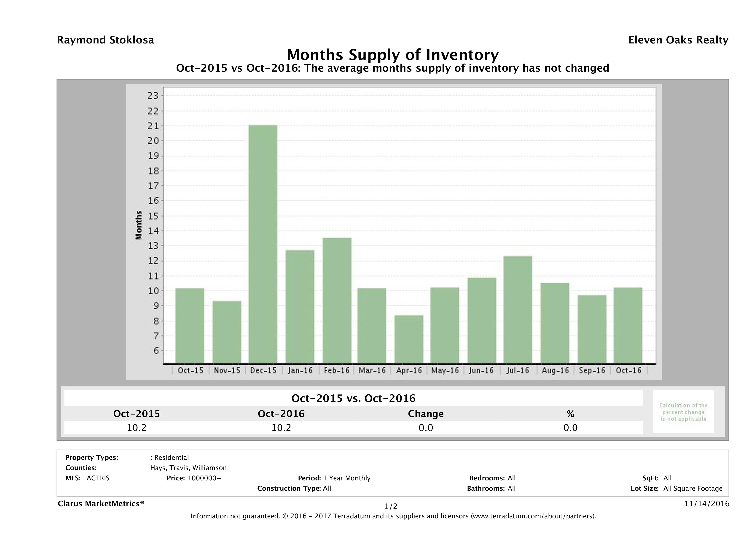Click the Change column header

(x=426, y=414)
